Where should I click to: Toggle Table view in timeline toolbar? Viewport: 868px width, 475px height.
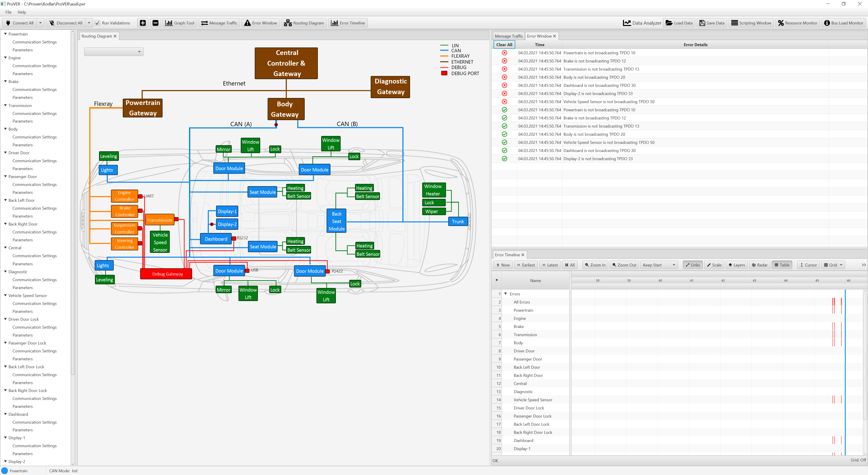pyautogui.click(x=782, y=265)
